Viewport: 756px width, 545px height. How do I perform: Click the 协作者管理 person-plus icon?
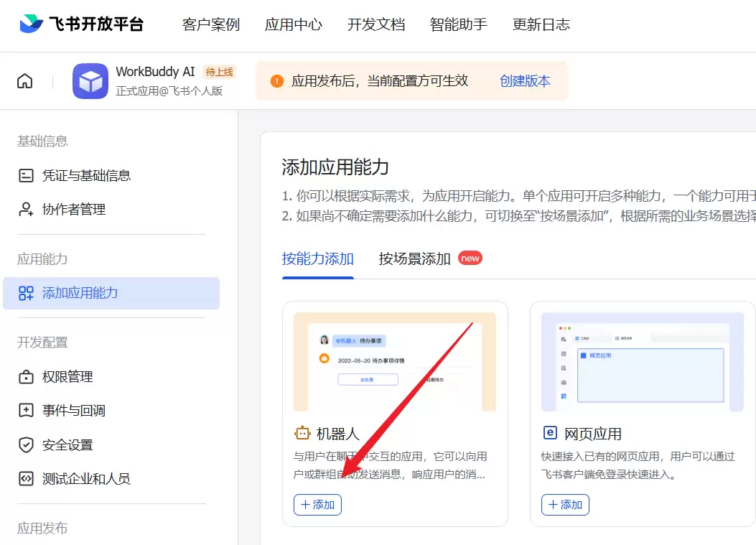(x=26, y=210)
